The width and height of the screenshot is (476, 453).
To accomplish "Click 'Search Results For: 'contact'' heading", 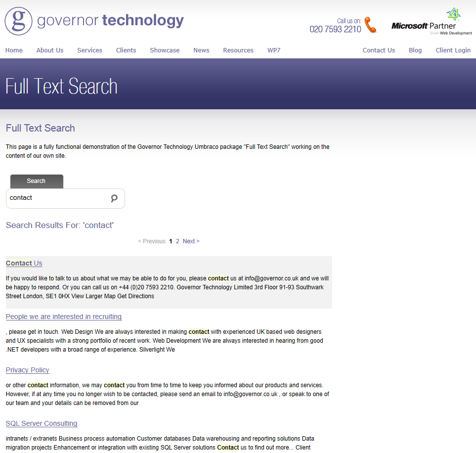I will 60,225.
